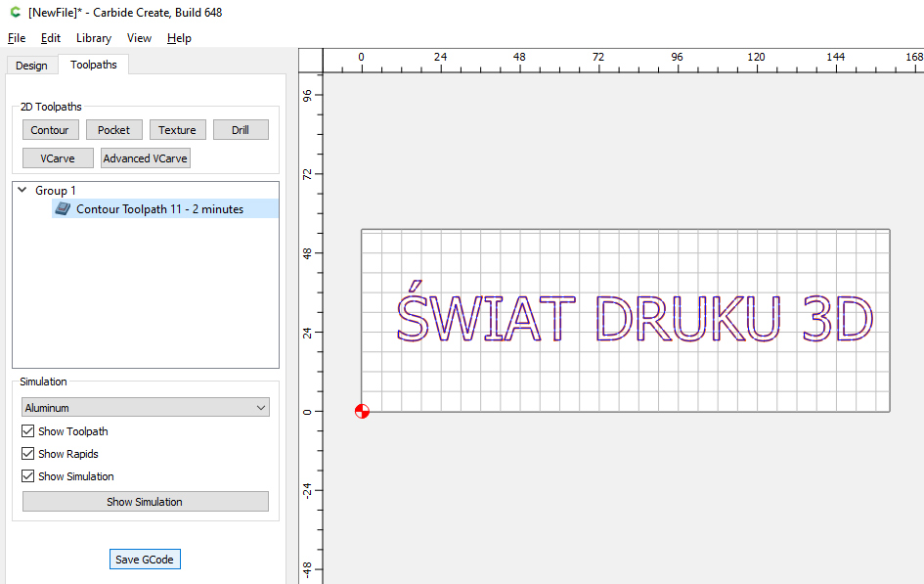Open the Library menu

pyautogui.click(x=94, y=38)
